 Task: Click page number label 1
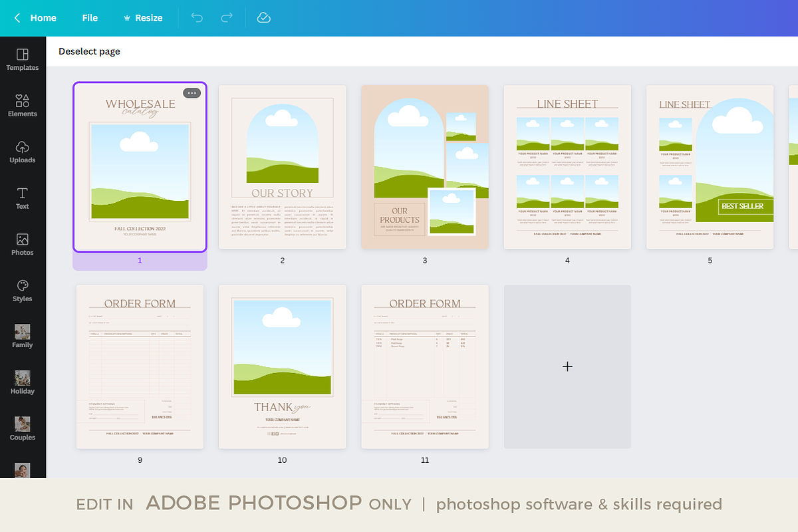tap(140, 261)
